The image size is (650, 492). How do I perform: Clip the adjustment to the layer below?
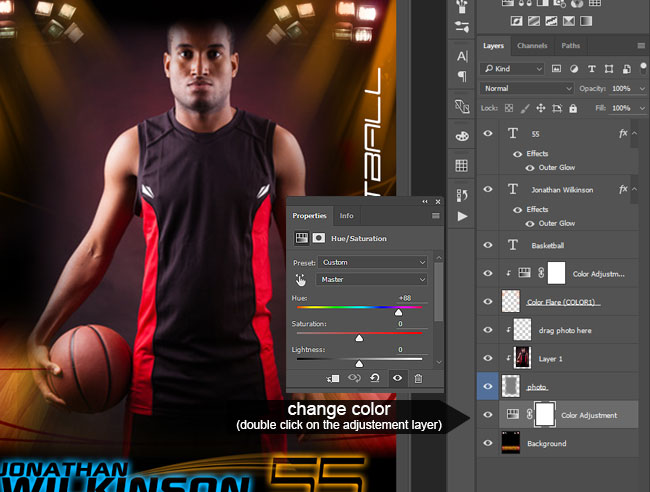click(x=333, y=378)
